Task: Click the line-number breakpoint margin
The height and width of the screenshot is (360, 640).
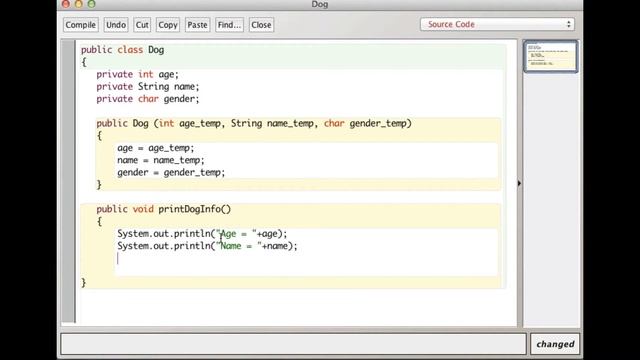Action: click(68, 181)
